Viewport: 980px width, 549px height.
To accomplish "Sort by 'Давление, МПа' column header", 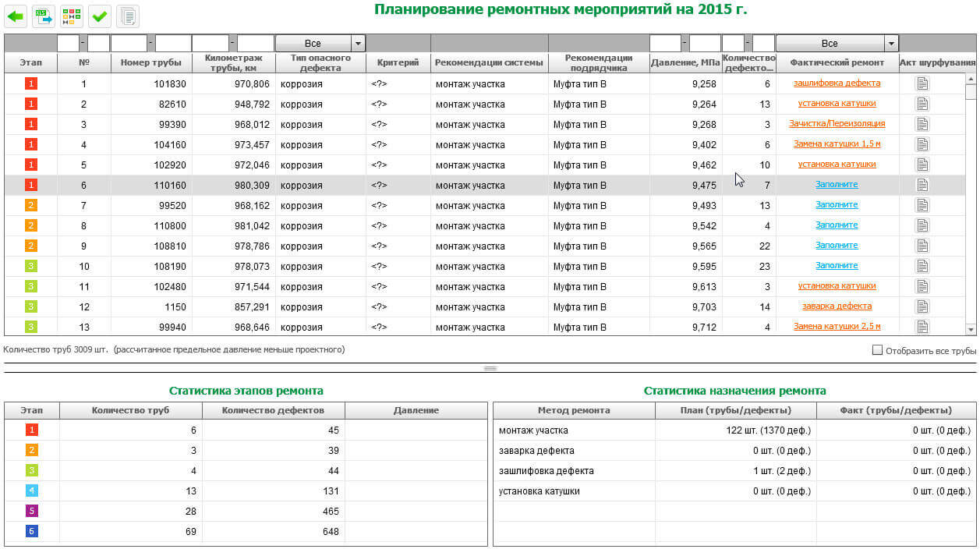I will pos(686,62).
